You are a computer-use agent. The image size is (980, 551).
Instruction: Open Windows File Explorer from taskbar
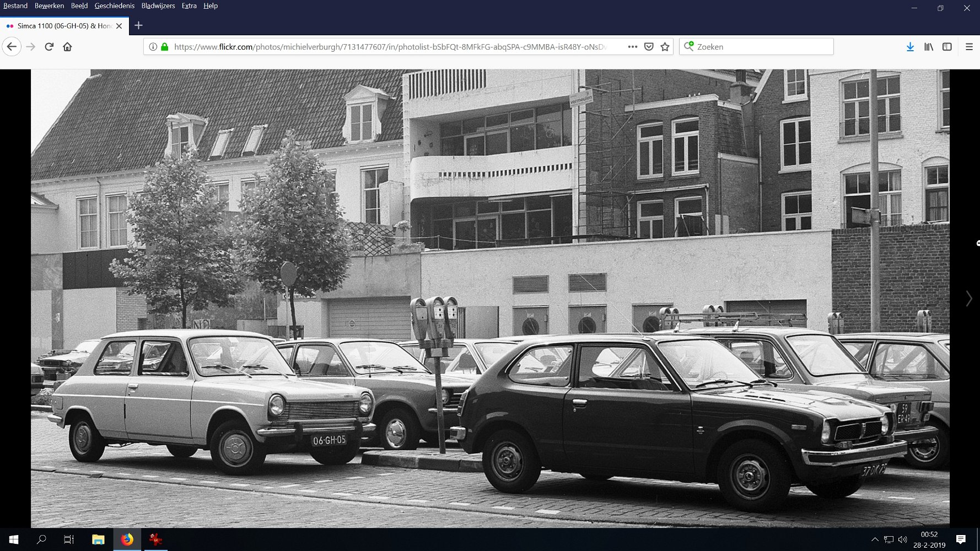pyautogui.click(x=98, y=539)
